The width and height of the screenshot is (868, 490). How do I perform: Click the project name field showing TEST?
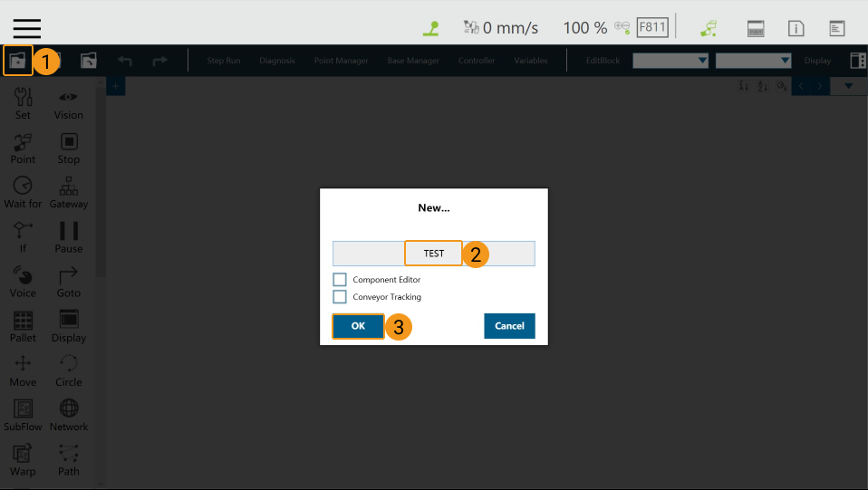433,254
